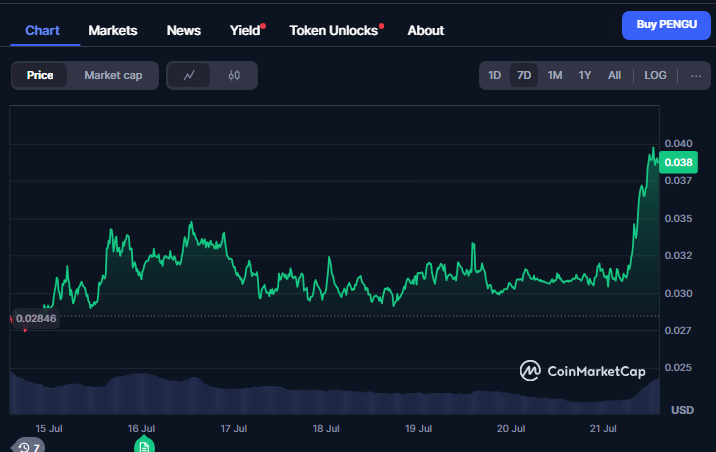Set chart range to 1D
The width and height of the screenshot is (716, 452).
click(495, 75)
